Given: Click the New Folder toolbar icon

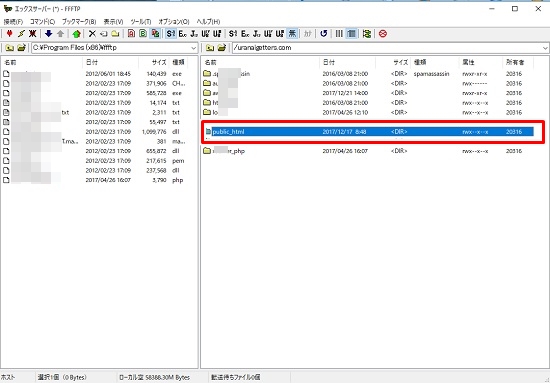Looking at the screenshot, I should coord(115,34).
